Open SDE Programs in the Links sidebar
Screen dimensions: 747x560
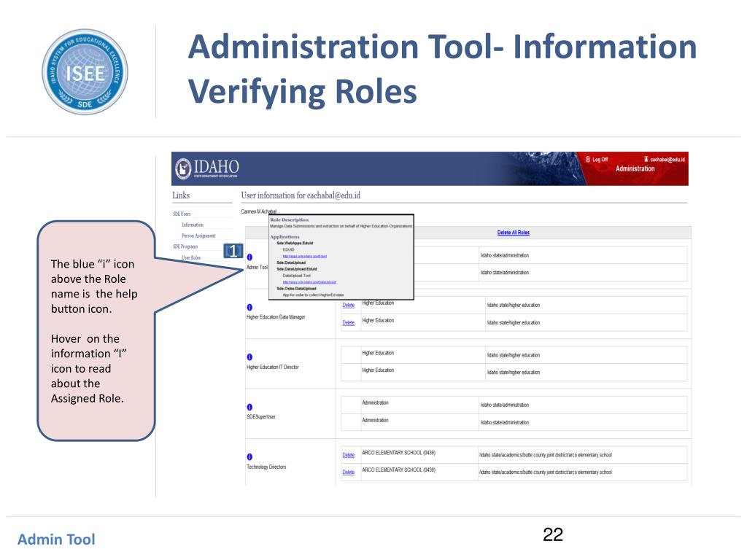coord(185,246)
